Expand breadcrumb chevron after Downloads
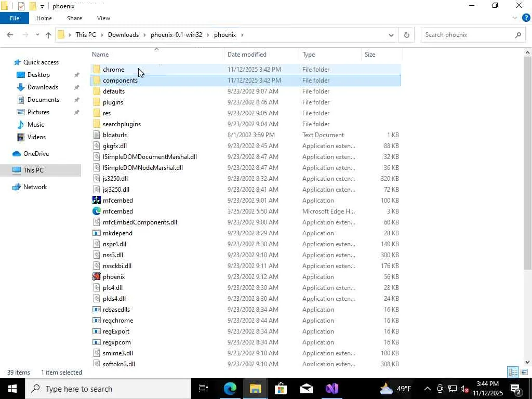Screen dimensions: 532x399 (x=144, y=35)
